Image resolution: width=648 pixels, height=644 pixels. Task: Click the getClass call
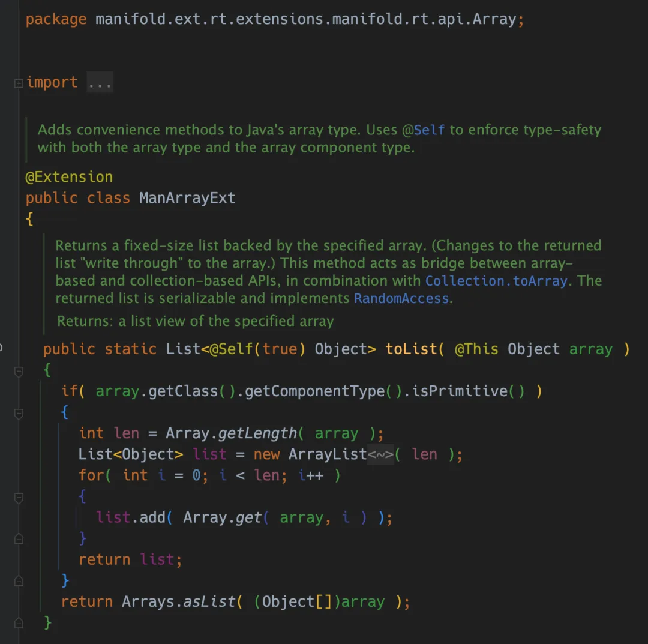pos(183,391)
